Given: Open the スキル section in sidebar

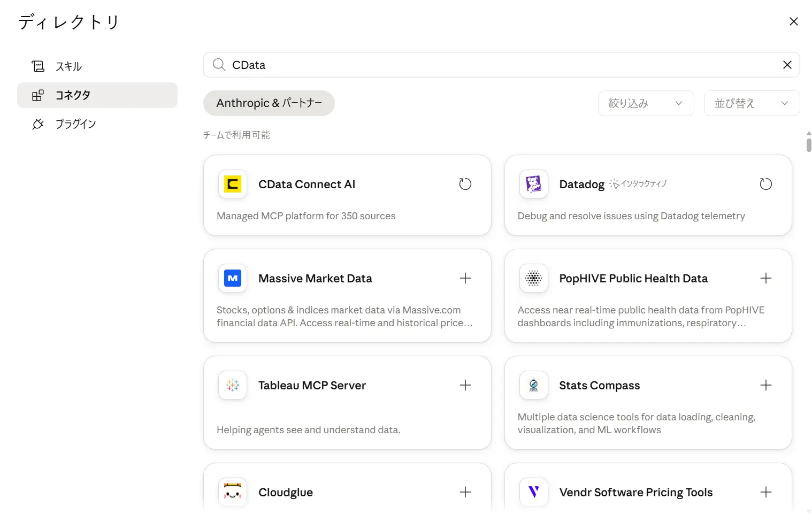Looking at the screenshot, I should (97, 66).
